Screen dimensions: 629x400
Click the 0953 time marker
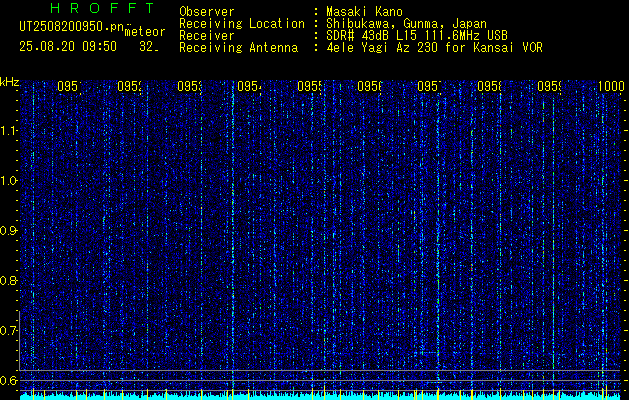click(189, 86)
